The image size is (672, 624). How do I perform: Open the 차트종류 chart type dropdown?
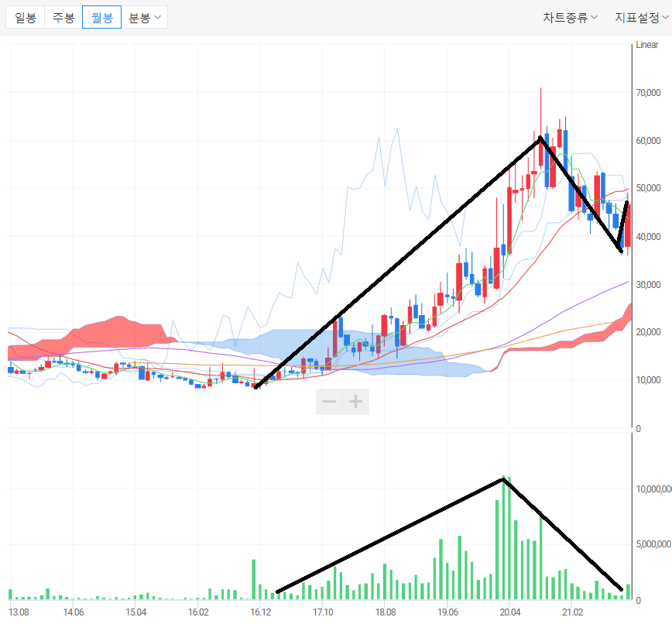tap(570, 18)
